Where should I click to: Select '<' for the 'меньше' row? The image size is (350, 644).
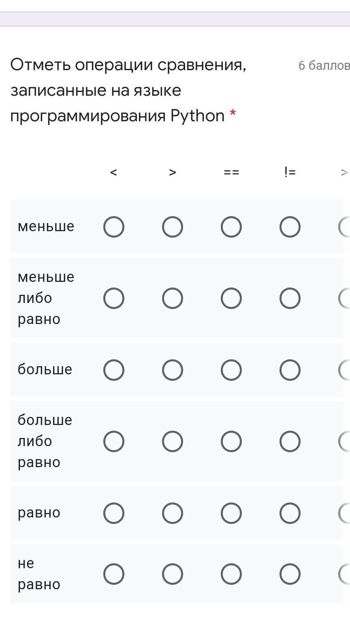(114, 227)
